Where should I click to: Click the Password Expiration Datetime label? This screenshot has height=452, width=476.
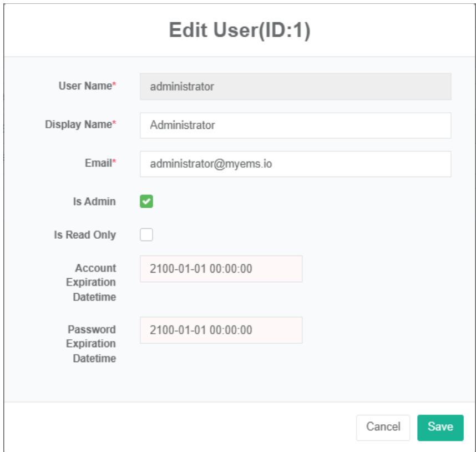[x=92, y=344]
